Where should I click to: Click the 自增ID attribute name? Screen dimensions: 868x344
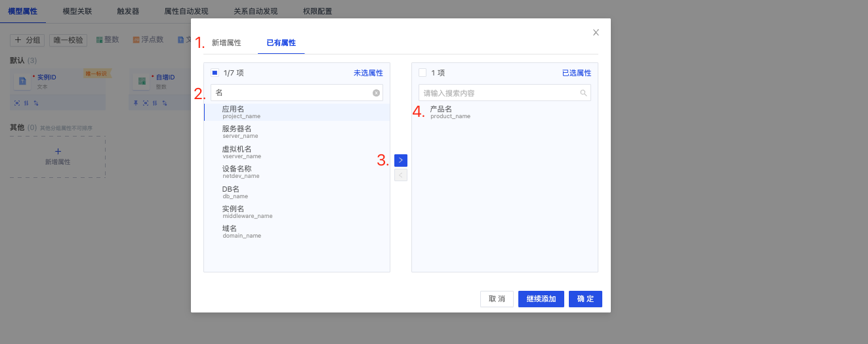[165, 77]
